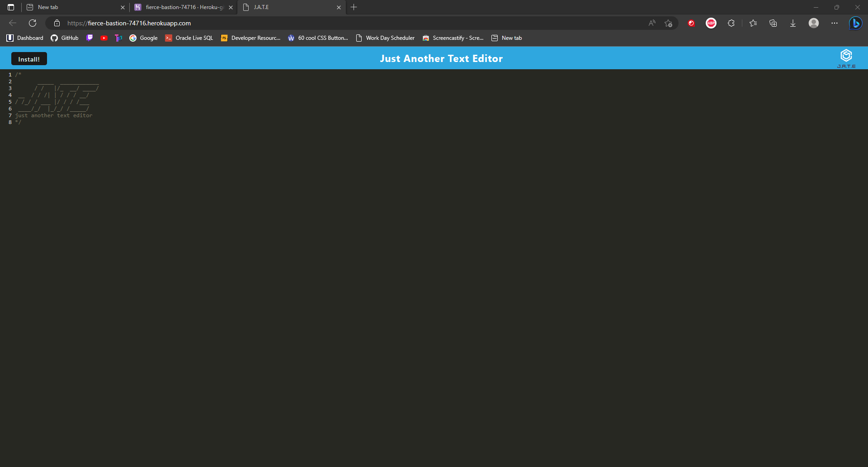Open the Settings and more menu

(835, 23)
